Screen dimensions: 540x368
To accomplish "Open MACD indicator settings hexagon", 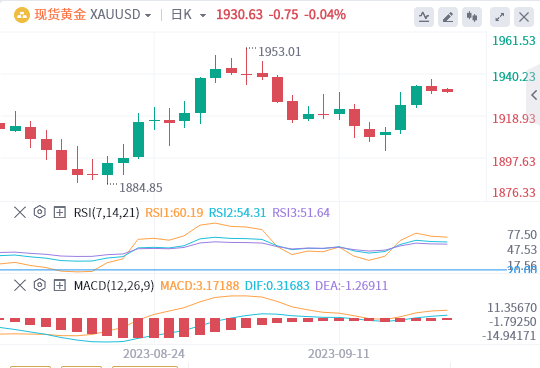I will 40,285.
